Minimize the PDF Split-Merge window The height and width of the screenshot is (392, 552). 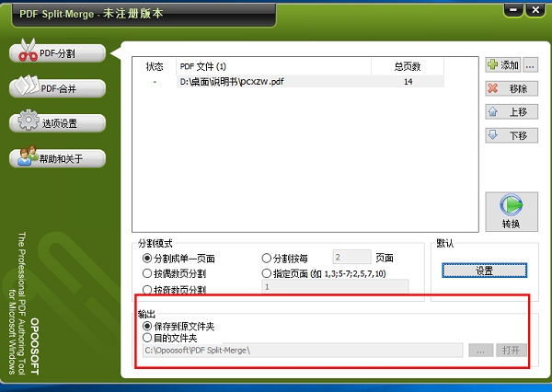pos(513,9)
